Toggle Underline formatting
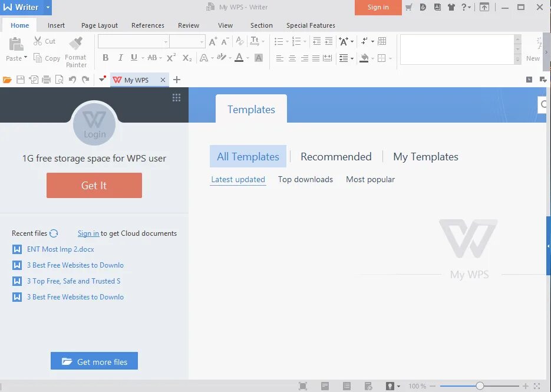 click(134, 58)
